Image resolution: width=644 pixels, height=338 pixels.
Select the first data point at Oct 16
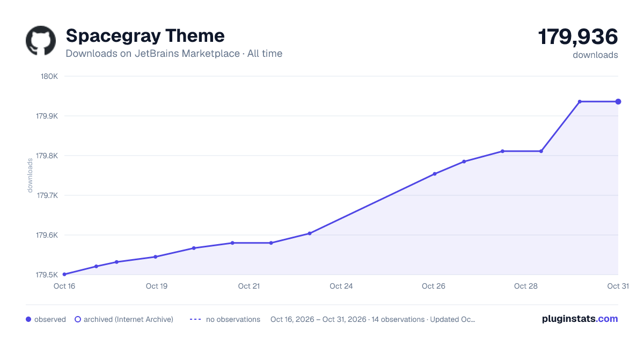point(64,274)
